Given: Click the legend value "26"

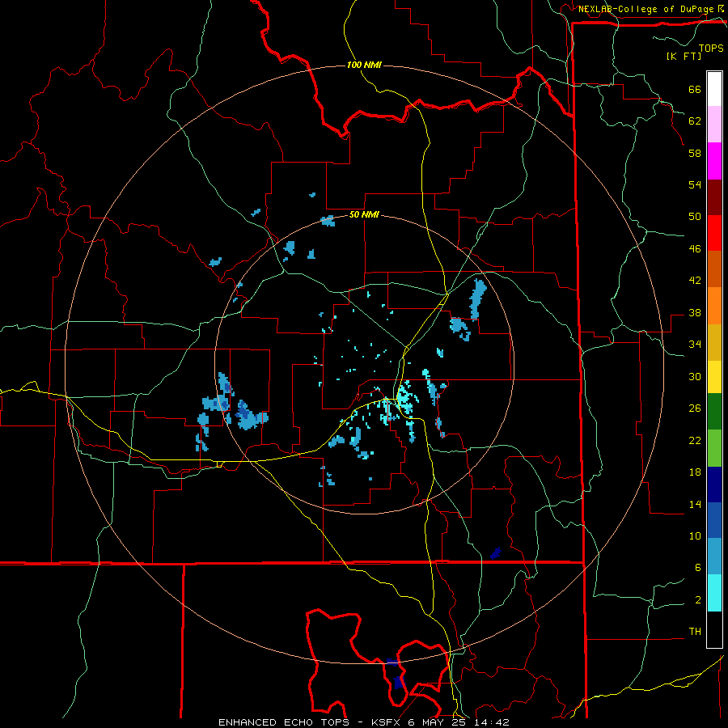Looking at the screenshot, I should (x=695, y=408).
